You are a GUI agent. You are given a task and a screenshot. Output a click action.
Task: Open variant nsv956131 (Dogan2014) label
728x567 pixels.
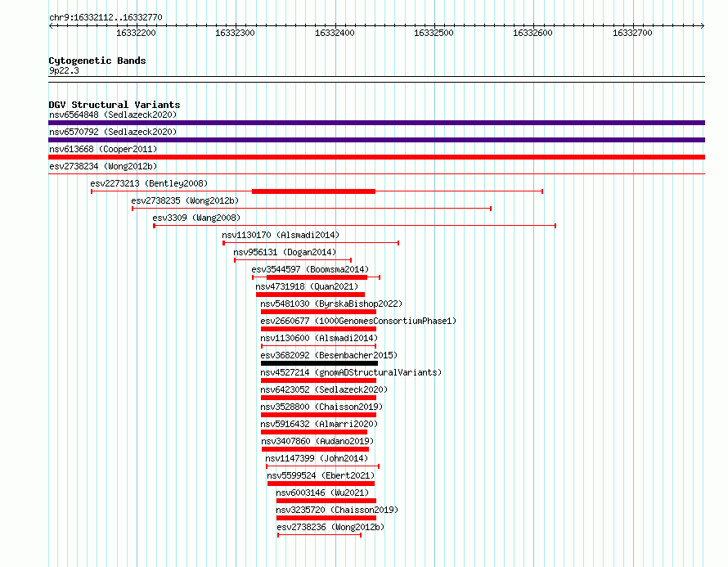point(285,252)
